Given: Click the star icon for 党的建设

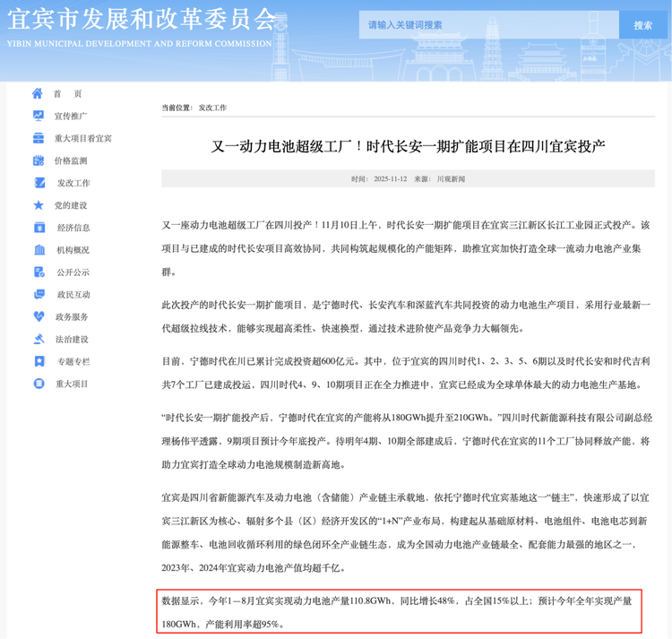Looking at the screenshot, I should [x=39, y=205].
